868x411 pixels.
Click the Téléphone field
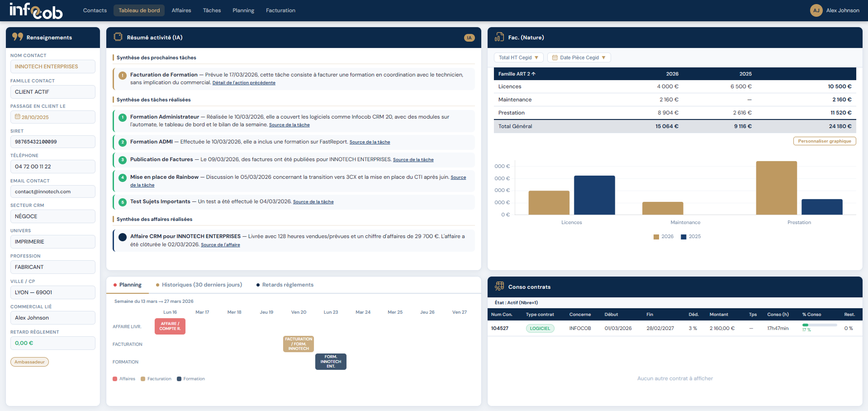click(x=52, y=167)
